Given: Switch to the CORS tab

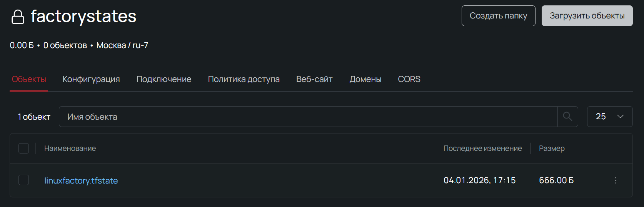Looking at the screenshot, I should point(409,79).
